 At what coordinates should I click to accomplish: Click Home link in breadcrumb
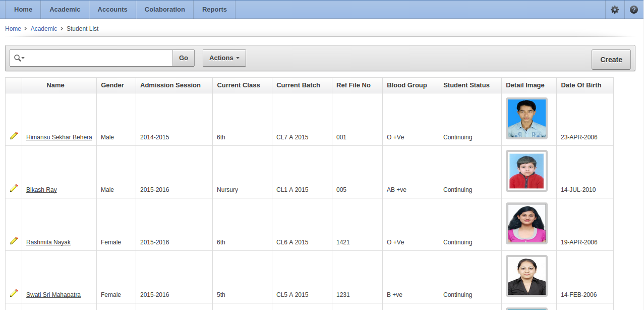pyautogui.click(x=13, y=29)
